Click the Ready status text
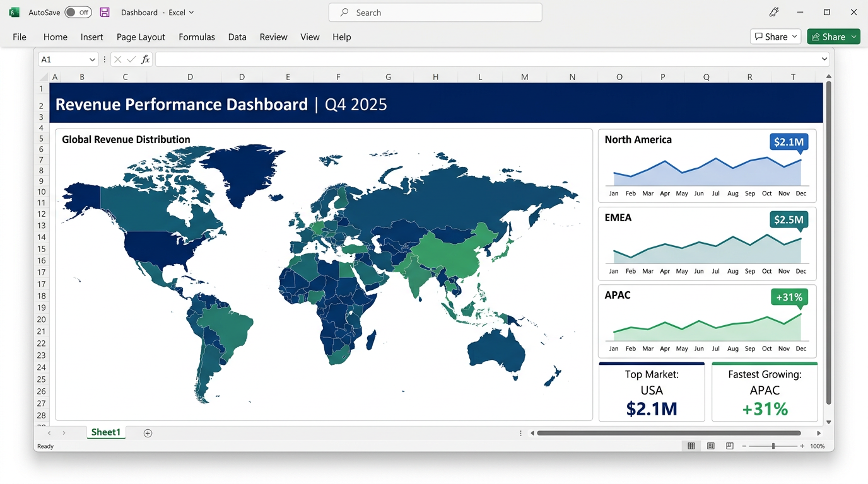The height and width of the screenshot is (484, 868). [x=45, y=446]
